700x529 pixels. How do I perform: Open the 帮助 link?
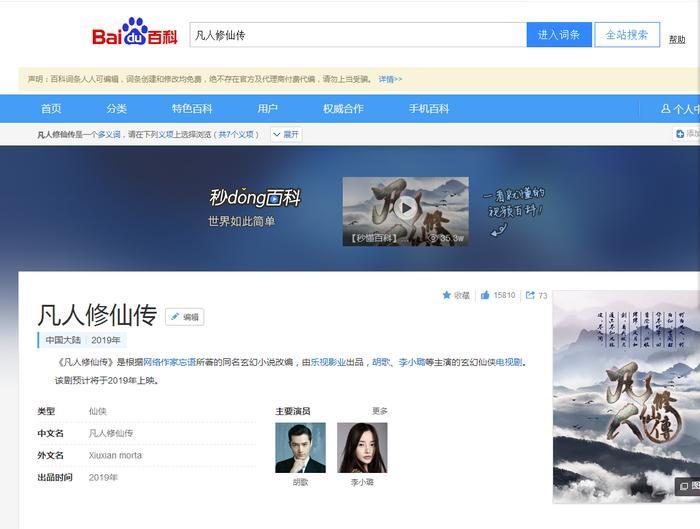[677, 39]
